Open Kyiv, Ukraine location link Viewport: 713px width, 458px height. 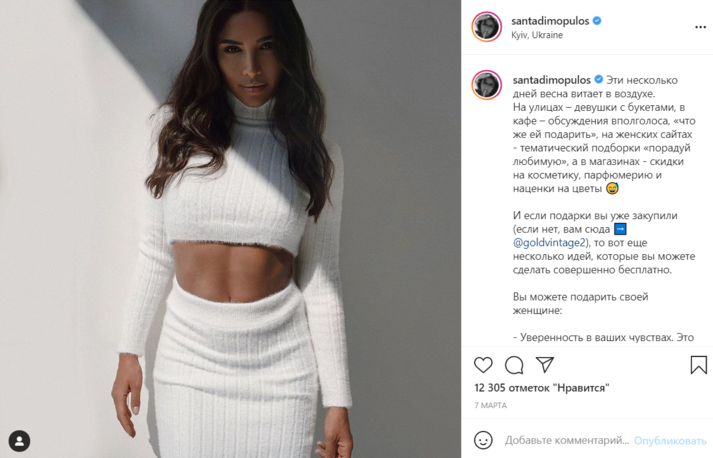coord(537,35)
